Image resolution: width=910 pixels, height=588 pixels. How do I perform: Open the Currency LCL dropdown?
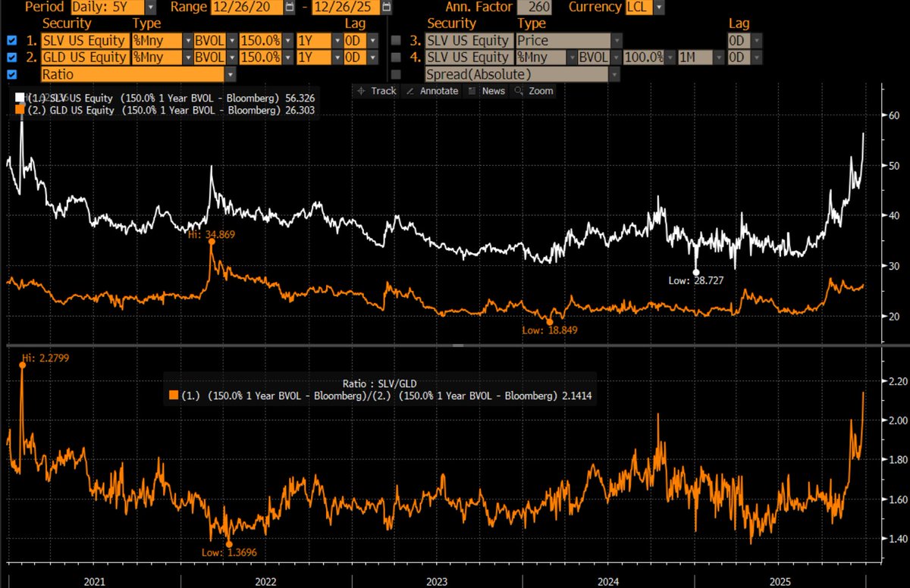(x=658, y=8)
